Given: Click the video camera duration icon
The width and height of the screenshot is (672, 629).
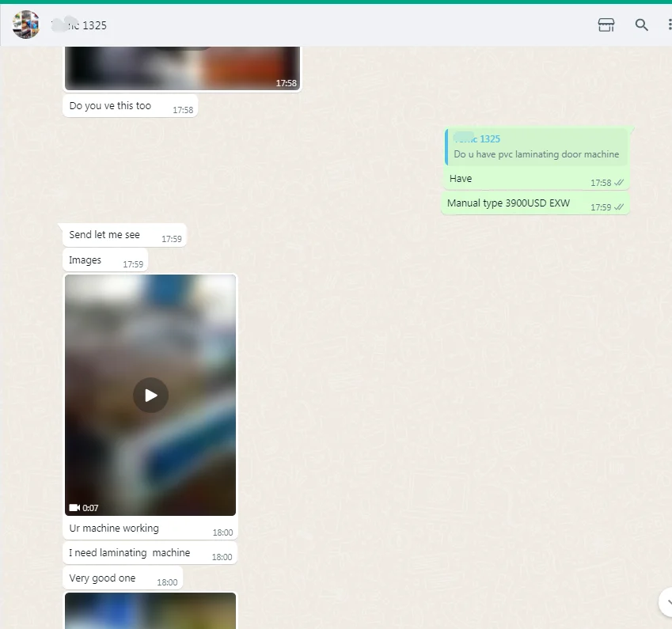Looking at the screenshot, I should tap(74, 508).
